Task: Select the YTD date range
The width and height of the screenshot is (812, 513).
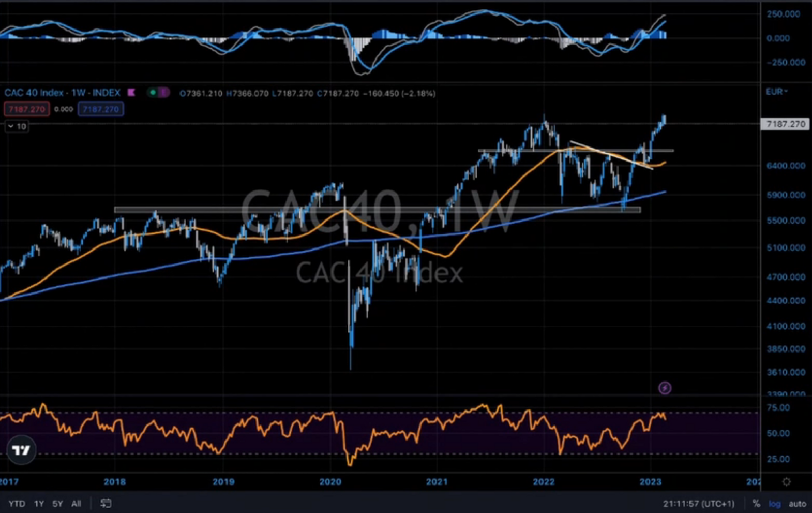Action: (x=17, y=504)
